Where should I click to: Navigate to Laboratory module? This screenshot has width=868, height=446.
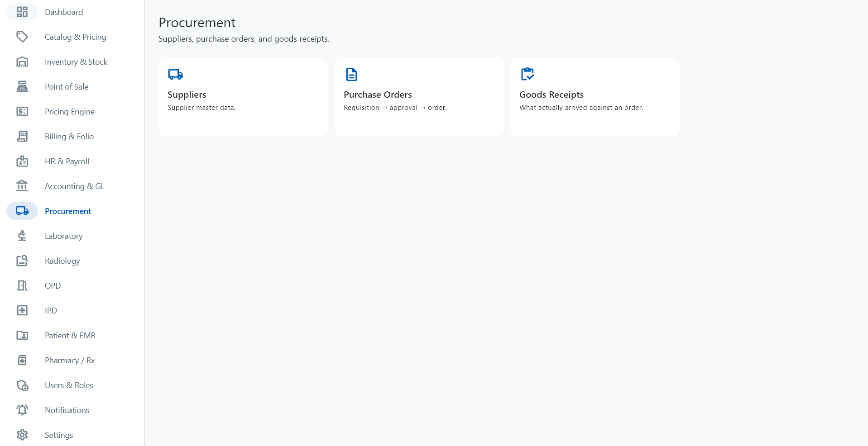click(64, 236)
